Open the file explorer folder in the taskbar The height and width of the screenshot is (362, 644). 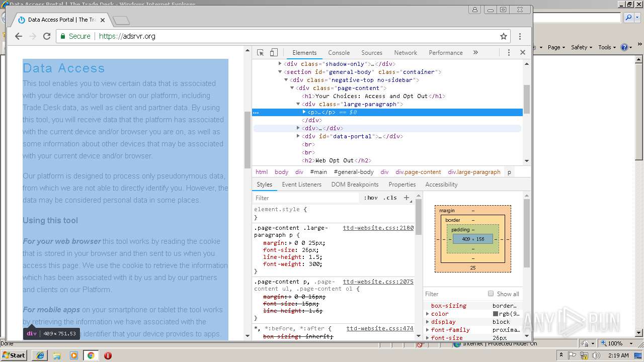point(57,355)
